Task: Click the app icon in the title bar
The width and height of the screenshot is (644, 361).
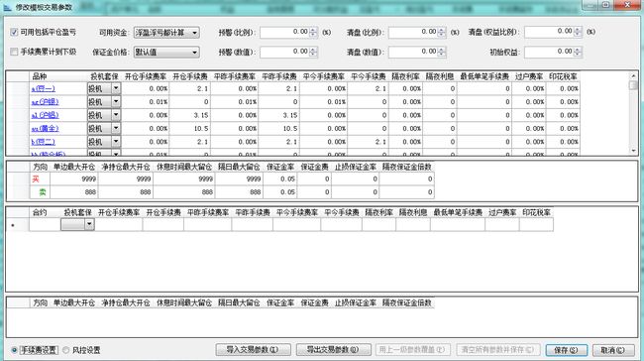Action: tap(7, 7)
